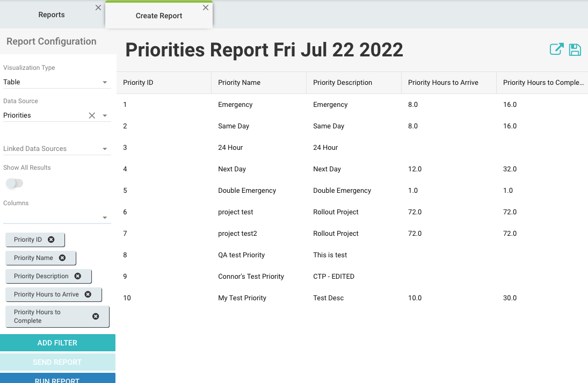Screen dimensions: 588x383
Task: Select the Create Report tab
Action: (x=159, y=16)
